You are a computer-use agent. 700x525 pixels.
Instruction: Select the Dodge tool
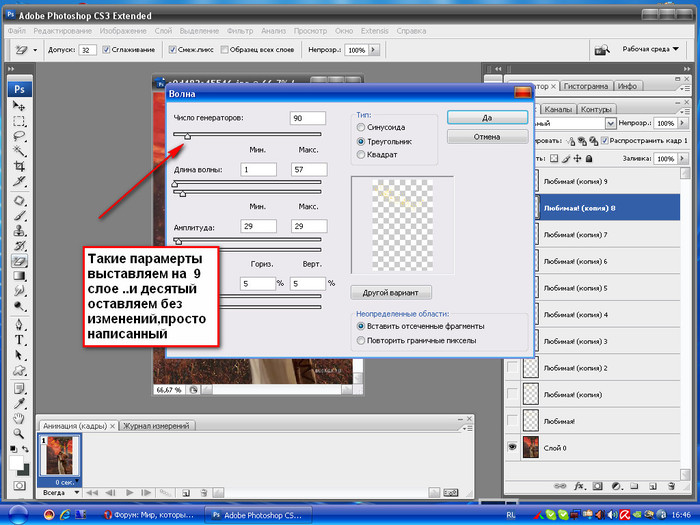[x=19, y=306]
